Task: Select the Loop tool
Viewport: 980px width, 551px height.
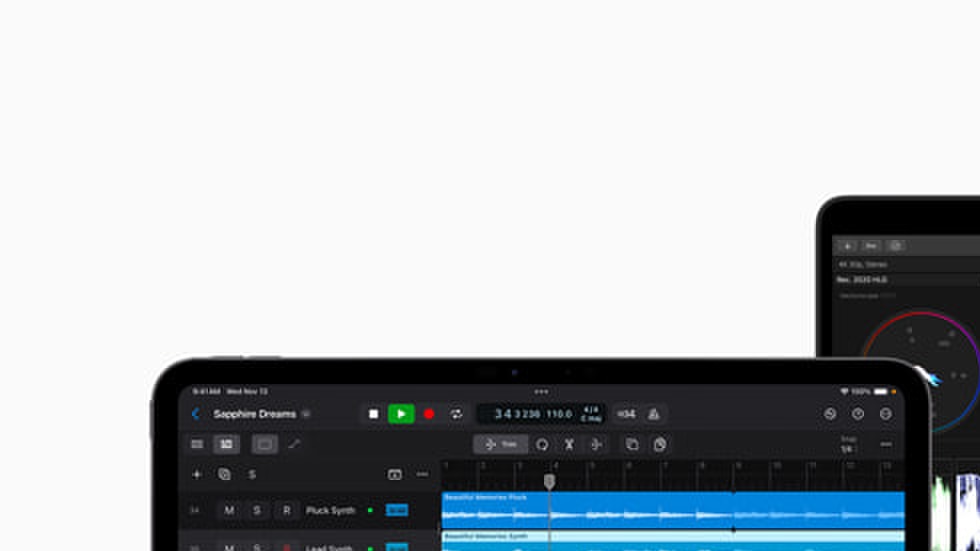Action: (x=542, y=444)
